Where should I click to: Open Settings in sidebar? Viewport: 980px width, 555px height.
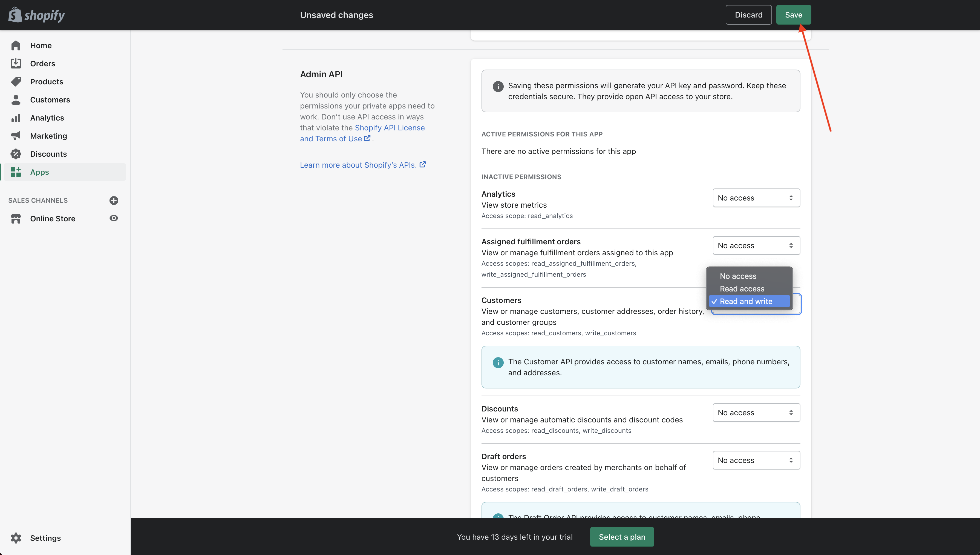45,538
